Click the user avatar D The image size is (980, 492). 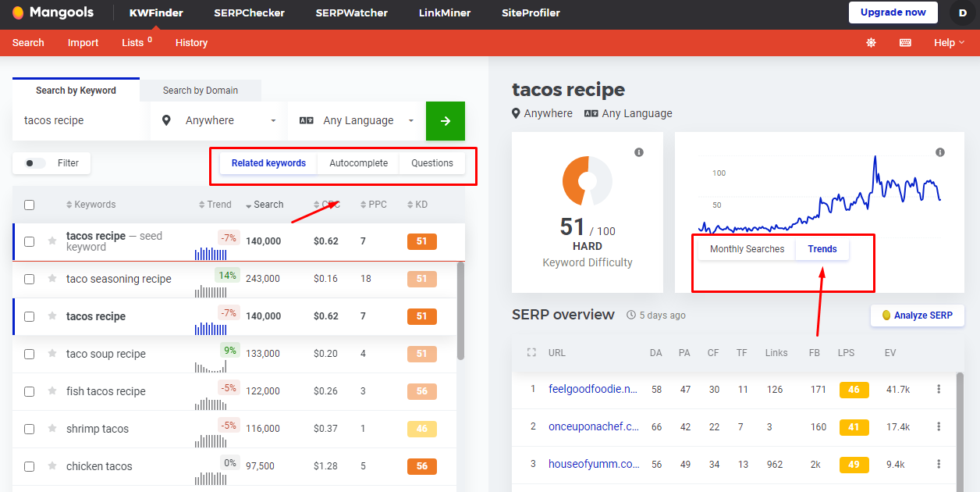[x=962, y=12]
